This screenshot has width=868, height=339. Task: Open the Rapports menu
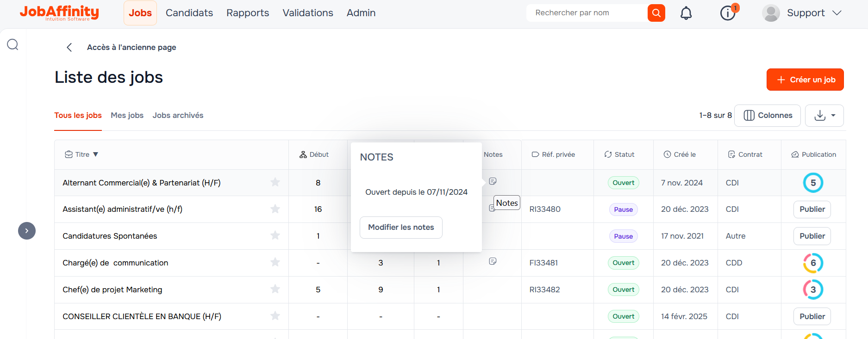point(248,13)
